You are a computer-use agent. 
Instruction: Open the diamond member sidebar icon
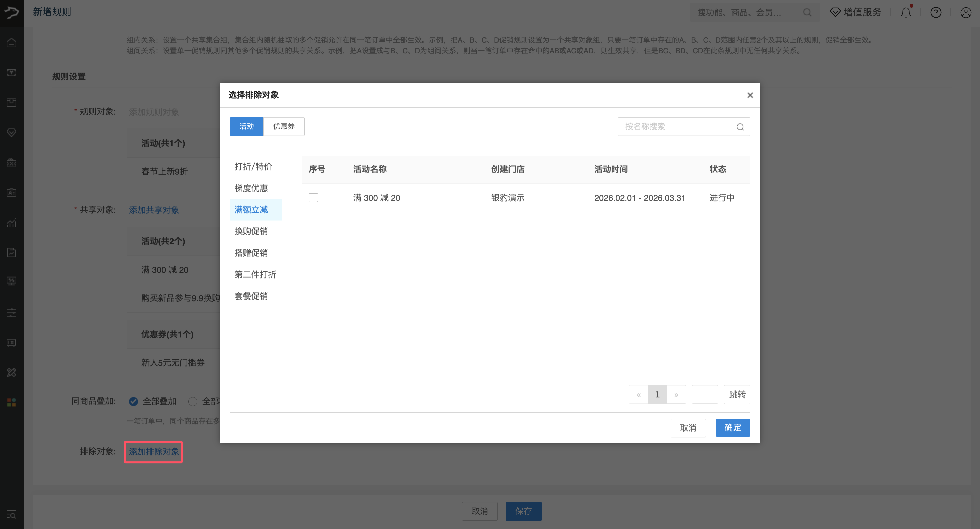12,132
